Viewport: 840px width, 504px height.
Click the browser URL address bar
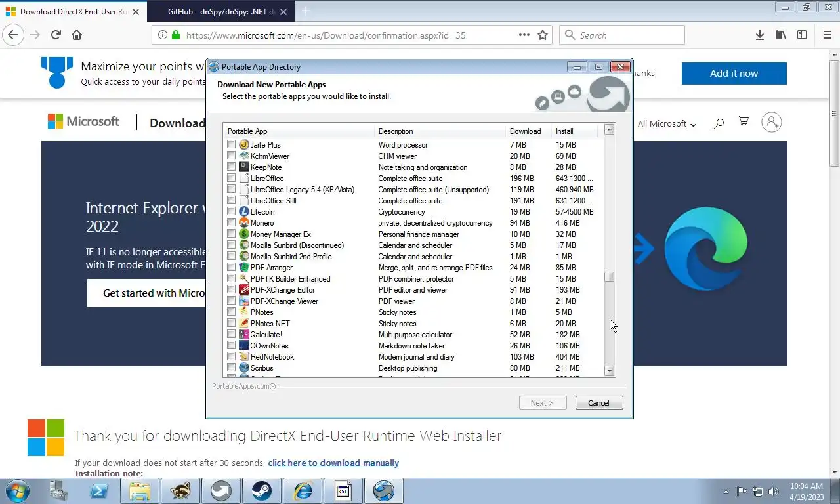(x=351, y=35)
